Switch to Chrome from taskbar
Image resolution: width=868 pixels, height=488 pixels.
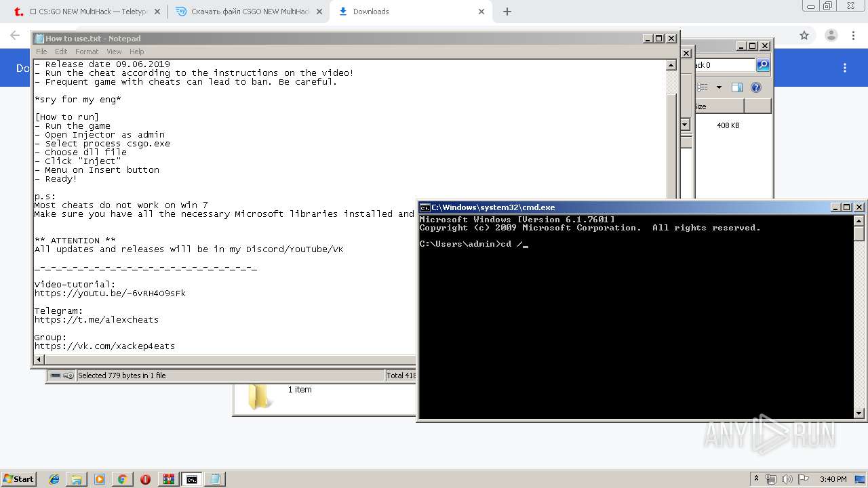[122, 479]
